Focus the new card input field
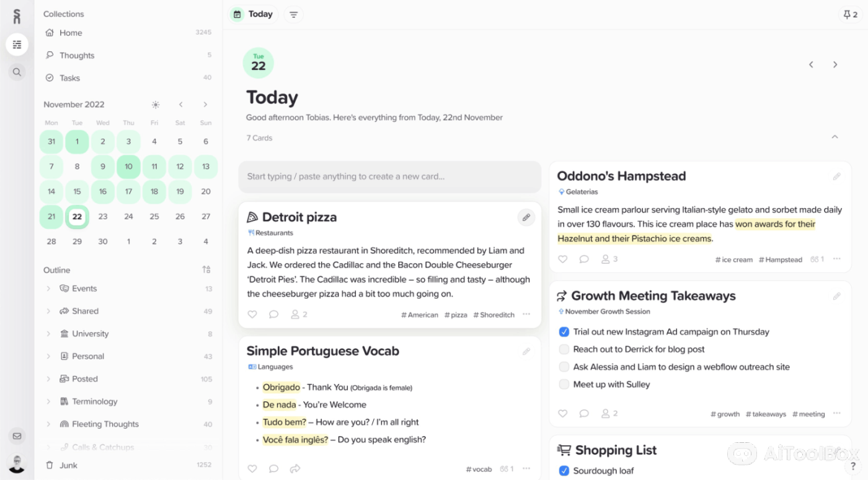This screenshot has height=480, width=868. tap(390, 177)
